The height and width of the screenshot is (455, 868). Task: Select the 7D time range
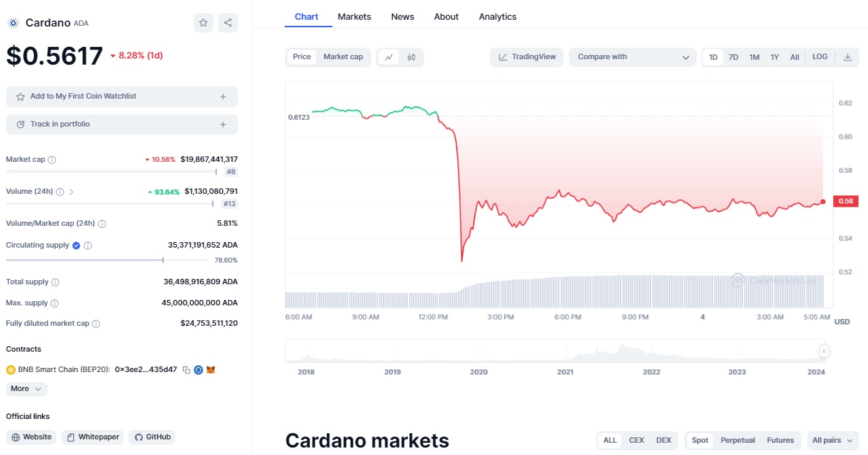733,57
